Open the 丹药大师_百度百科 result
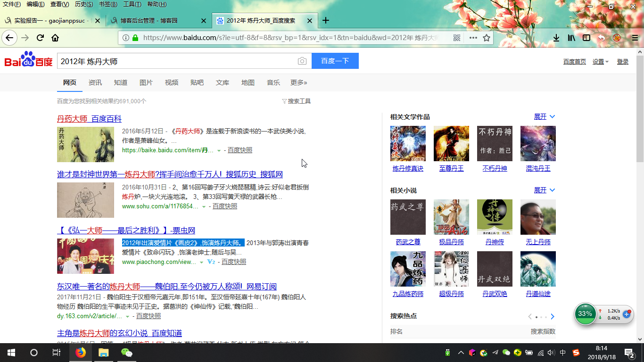Screen dimensions: 644x362 [89, 119]
